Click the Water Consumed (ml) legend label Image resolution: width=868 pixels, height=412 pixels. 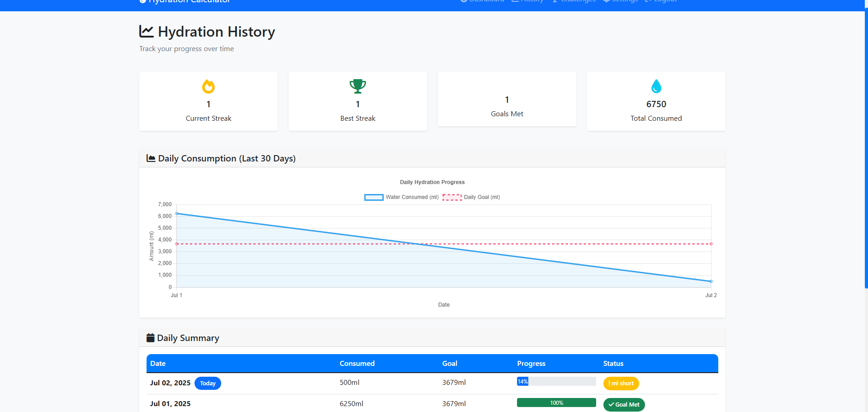coord(412,197)
